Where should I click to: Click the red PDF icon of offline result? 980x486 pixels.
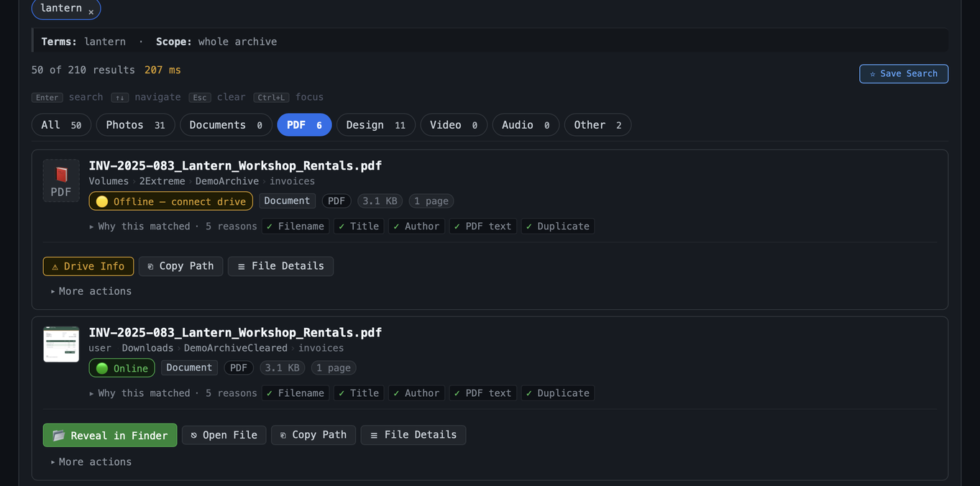click(x=61, y=180)
